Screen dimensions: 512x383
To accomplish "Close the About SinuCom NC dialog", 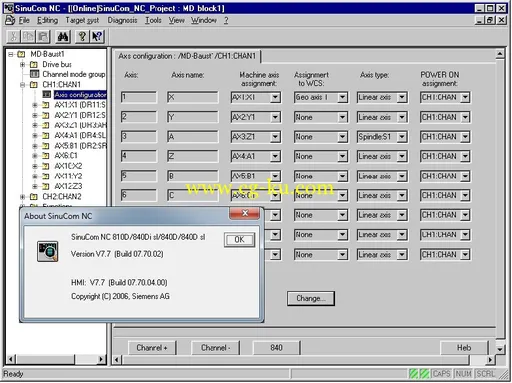I will pos(245,213).
